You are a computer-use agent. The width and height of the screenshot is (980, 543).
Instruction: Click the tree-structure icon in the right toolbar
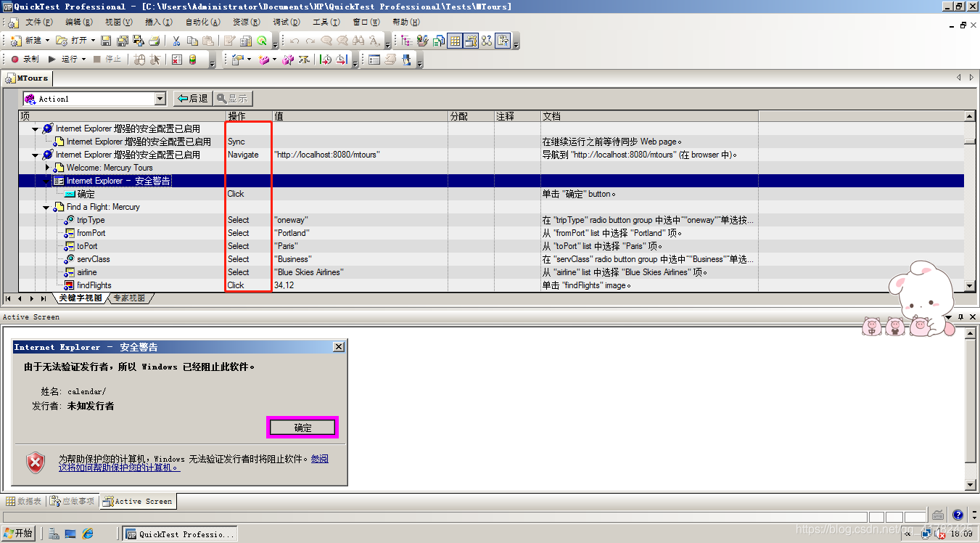point(406,41)
